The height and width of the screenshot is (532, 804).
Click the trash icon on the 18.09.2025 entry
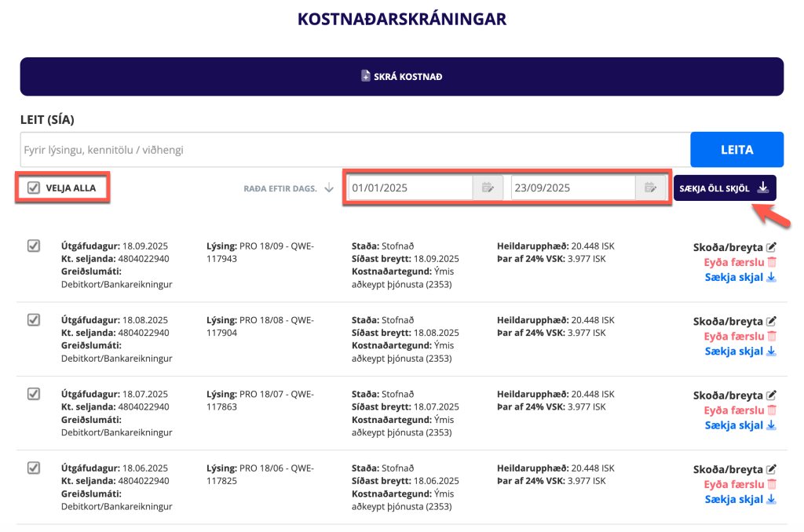pos(771,262)
